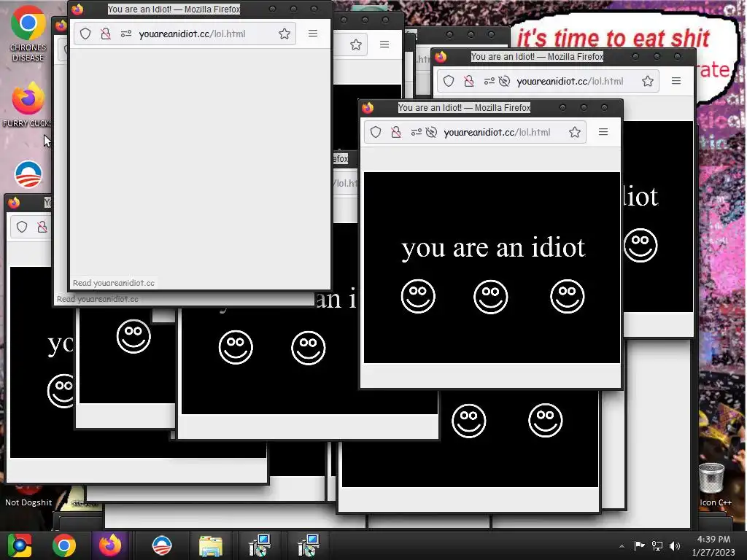Viewport: 747px width, 560px height.
Task: Click the 4:39 PM clock
Action: coord(713,540)
